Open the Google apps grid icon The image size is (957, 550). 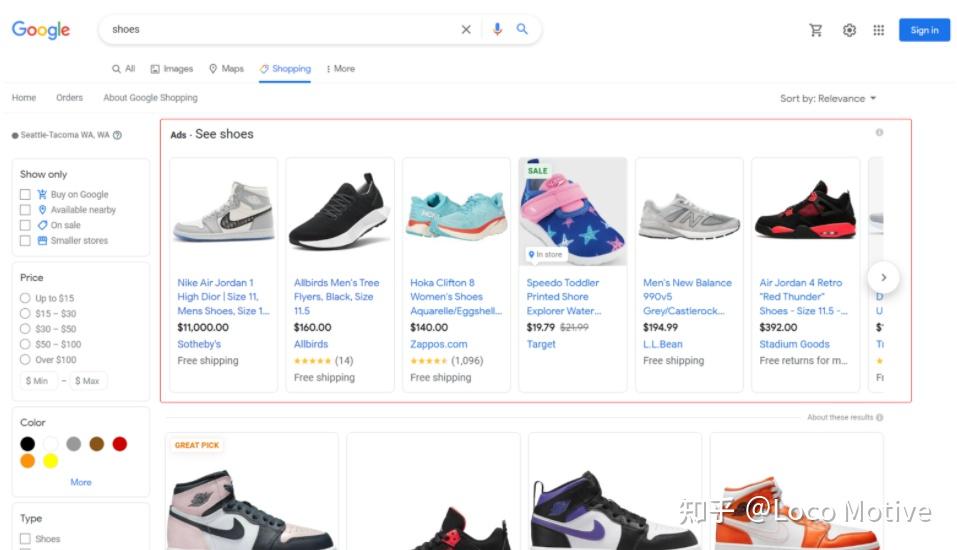click(878, 30)
